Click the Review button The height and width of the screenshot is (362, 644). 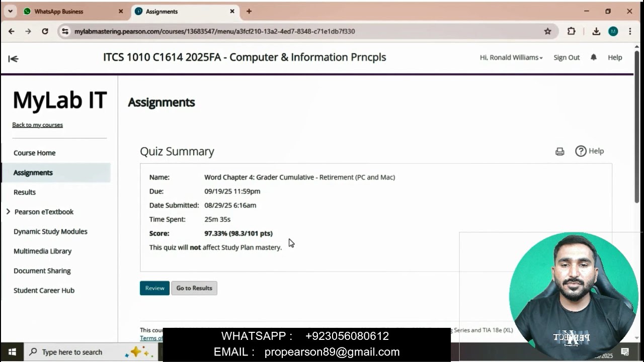click(154, 288)
